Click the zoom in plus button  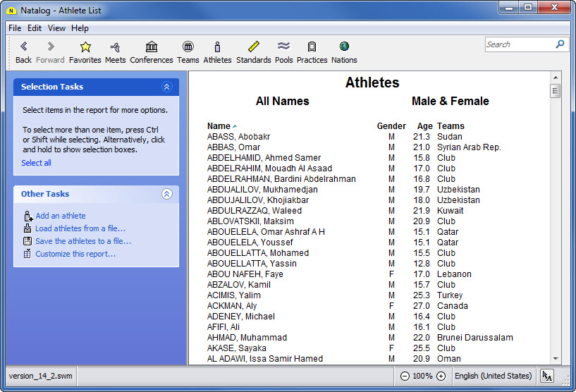tap(441, 376)
